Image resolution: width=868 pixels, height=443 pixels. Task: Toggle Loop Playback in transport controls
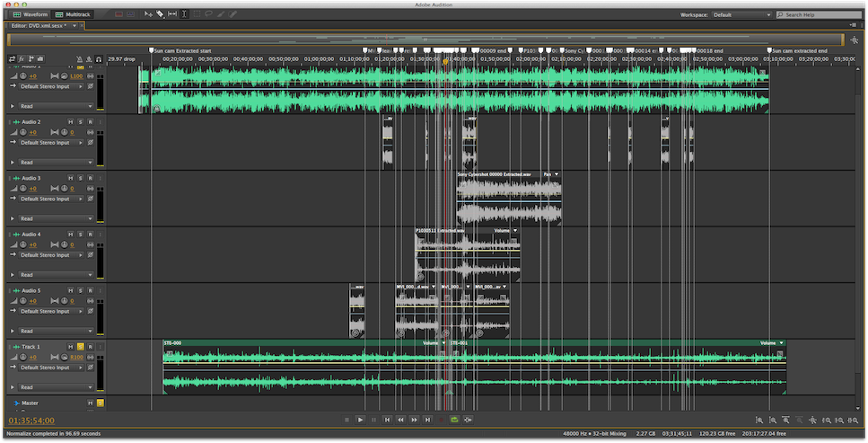point(454,420)
